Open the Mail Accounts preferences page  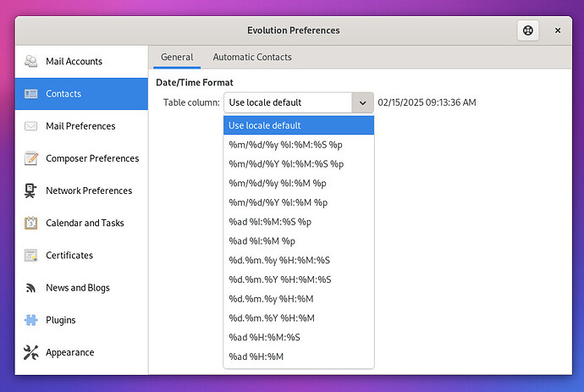tap(81, 61)
